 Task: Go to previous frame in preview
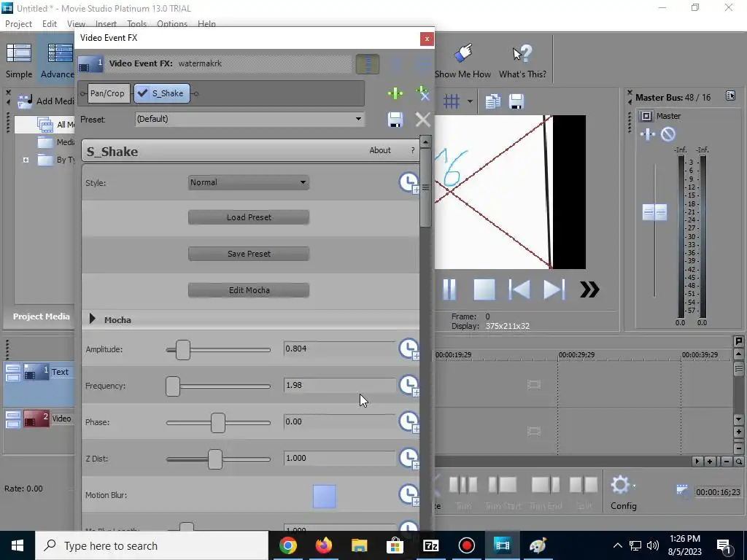[519, 289]
